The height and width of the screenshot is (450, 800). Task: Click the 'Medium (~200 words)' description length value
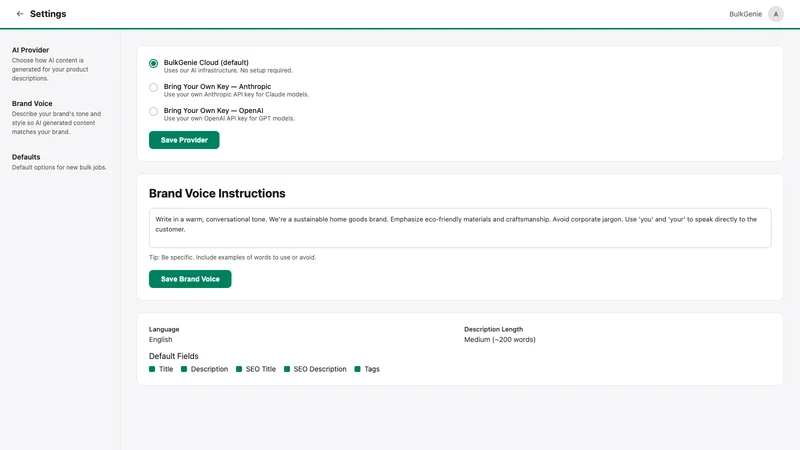(499, 339)
